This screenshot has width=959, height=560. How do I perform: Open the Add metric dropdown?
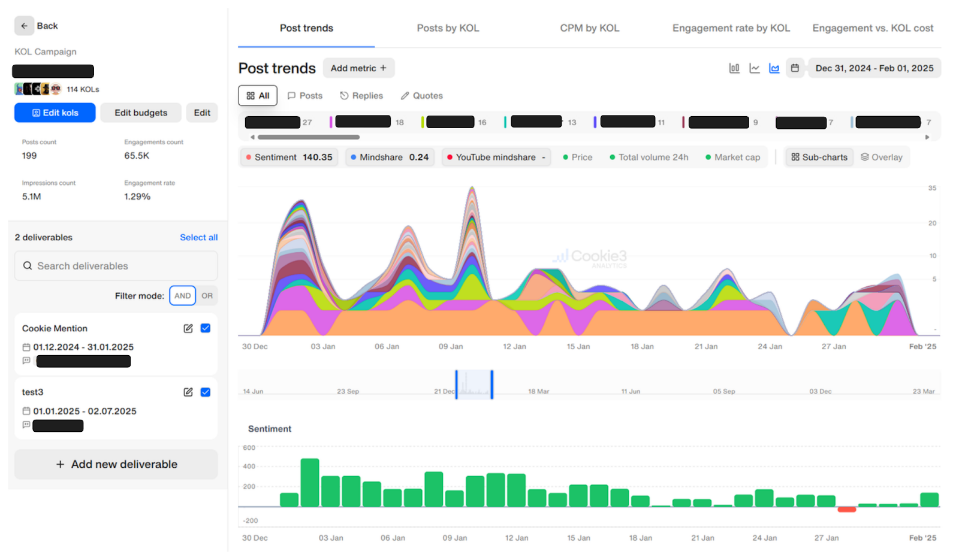(358, 68)
